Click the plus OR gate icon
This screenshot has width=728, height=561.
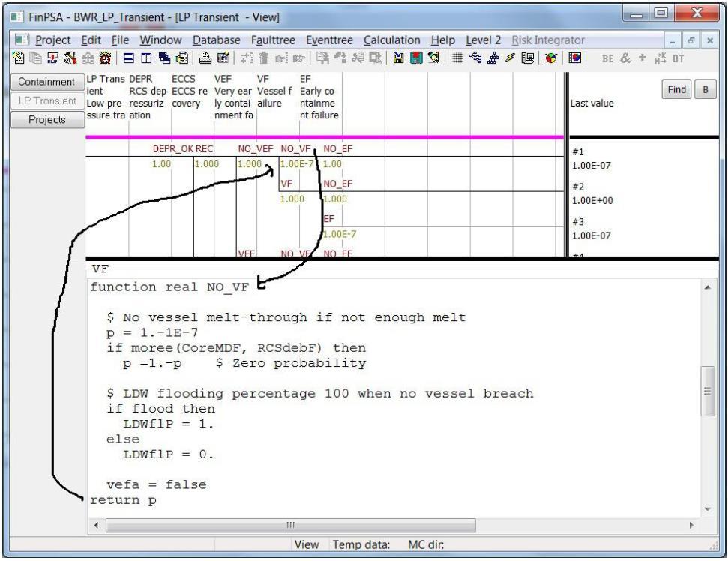(x=642, y=58)
